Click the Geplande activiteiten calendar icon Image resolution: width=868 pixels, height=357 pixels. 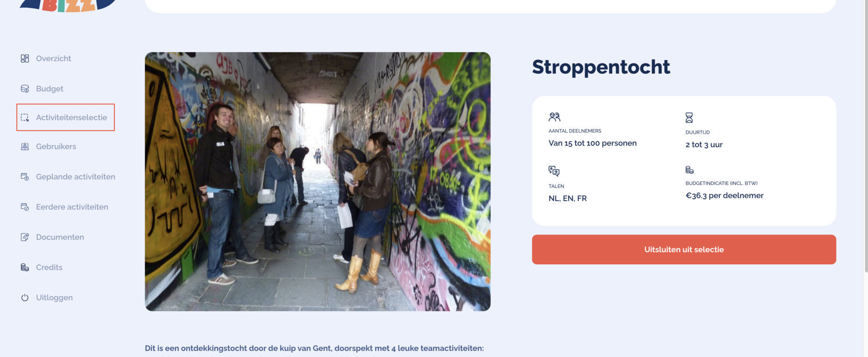click(x=25, y=177)
